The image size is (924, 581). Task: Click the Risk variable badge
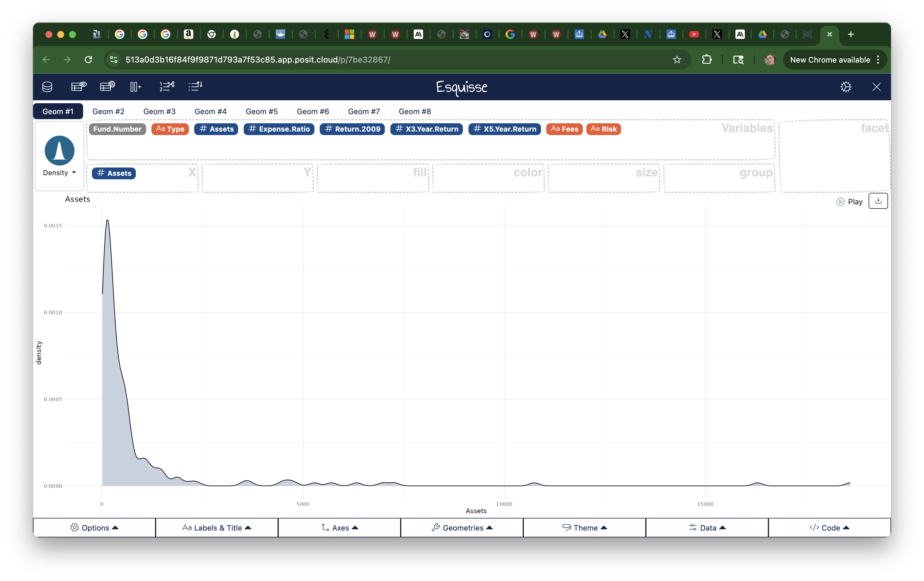604,129
